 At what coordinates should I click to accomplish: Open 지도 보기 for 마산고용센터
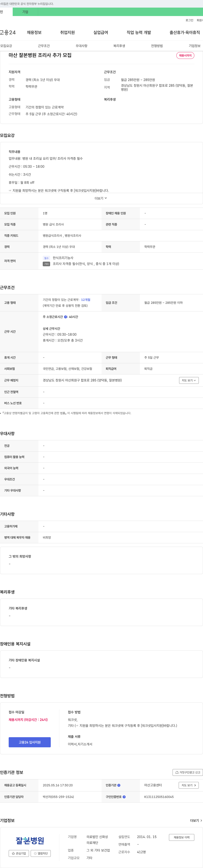click(x=188, y=785)
